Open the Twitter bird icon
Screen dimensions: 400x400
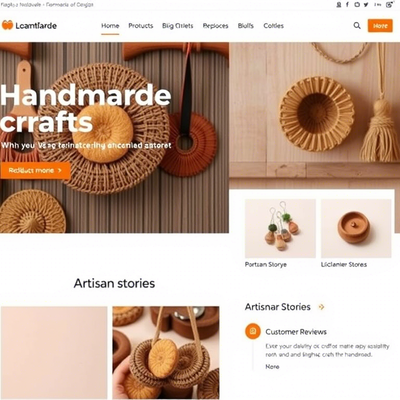coord(366,5)
